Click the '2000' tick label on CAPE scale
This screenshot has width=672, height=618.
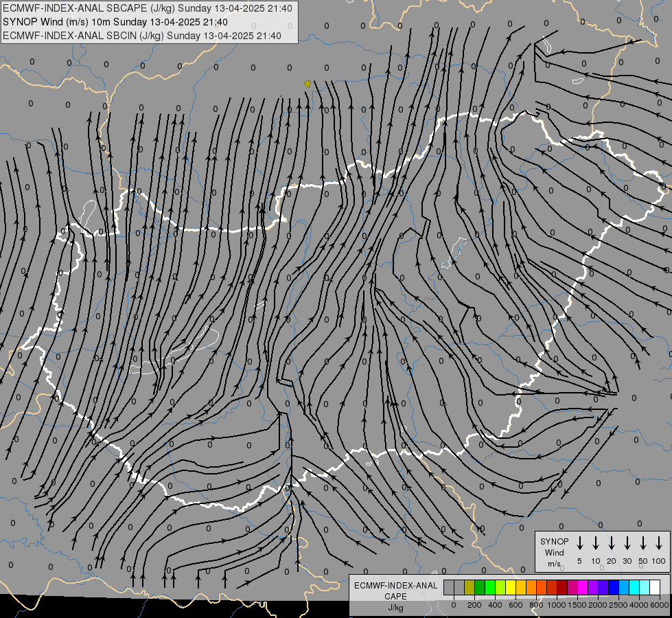click(x=598, y=605)
